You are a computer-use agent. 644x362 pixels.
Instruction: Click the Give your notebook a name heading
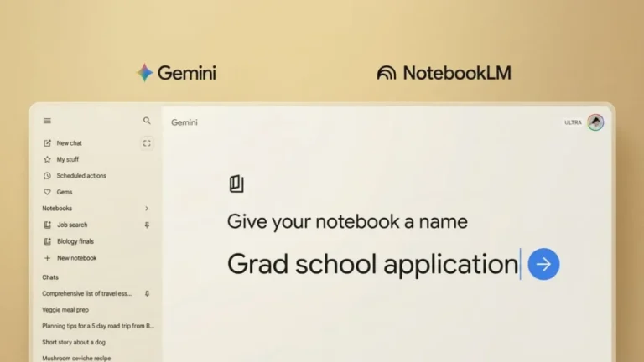click(347, 221)
